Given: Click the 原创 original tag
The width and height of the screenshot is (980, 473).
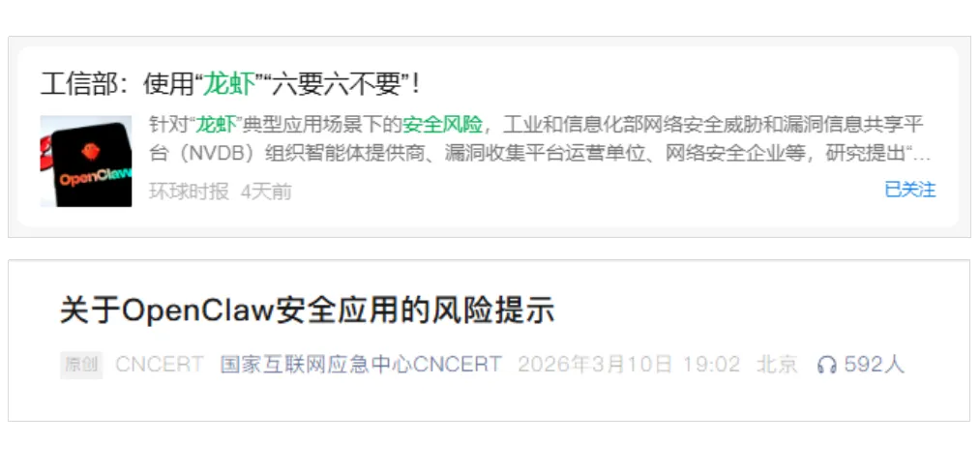Looking at the screenshot, I should [81, 365].
